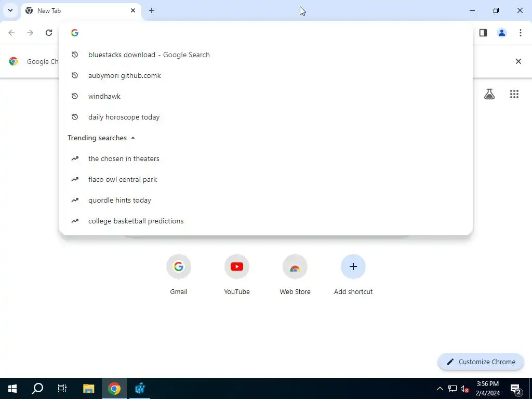The width and height of the screenshot is (532, 399).
Task: Click the Customize Chrome button
Action: coord(481,362)
